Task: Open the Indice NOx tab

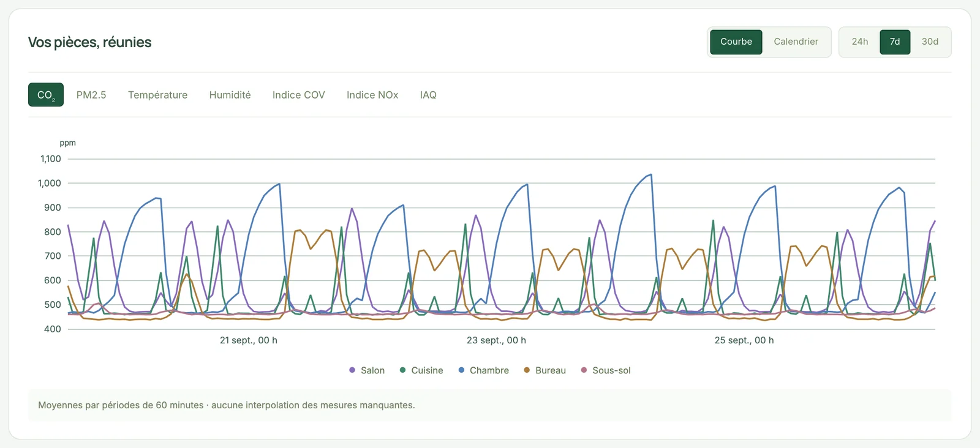Action: [x=372, y=95]
